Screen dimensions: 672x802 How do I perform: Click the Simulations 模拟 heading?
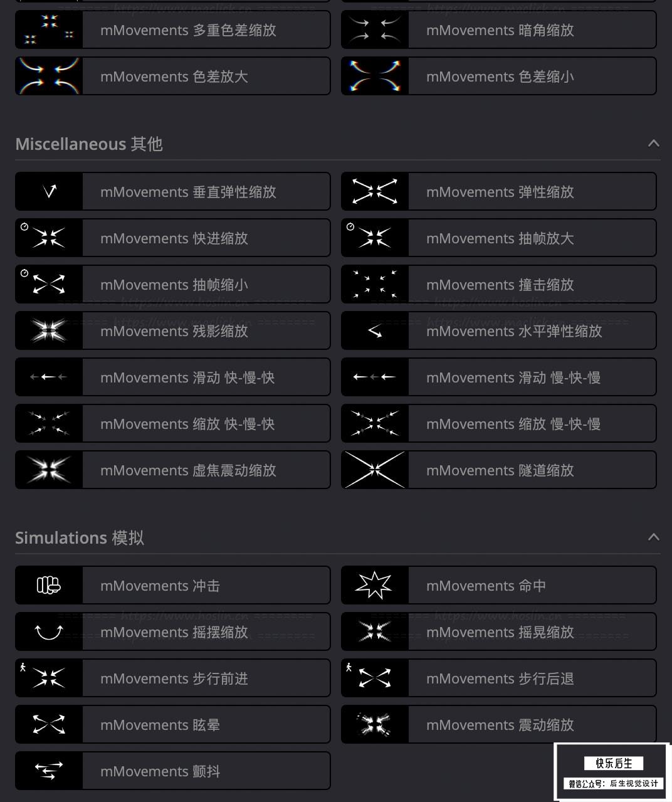[80, 538]
